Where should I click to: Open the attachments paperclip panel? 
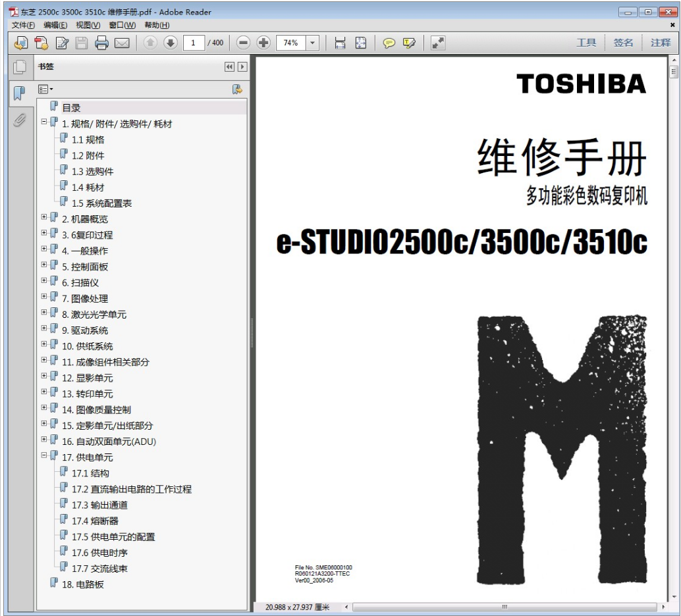pos(20,120)
